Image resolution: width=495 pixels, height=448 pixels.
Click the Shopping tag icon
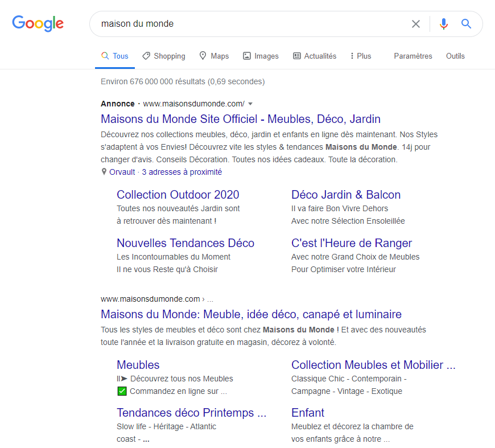tap(146, 56)
